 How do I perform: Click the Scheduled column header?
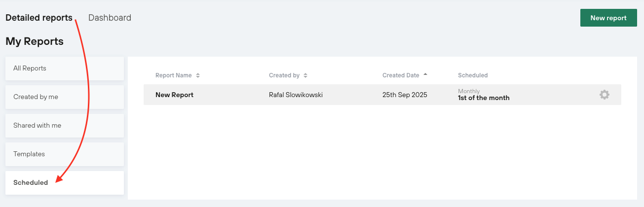[473, 75]
